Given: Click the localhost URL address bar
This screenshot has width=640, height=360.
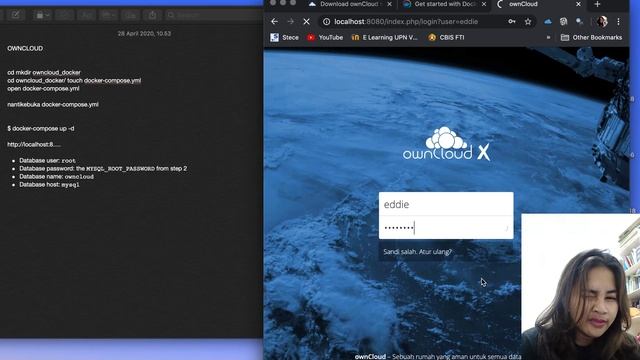Looking at the screenshot, I should (x=406, y=22).
